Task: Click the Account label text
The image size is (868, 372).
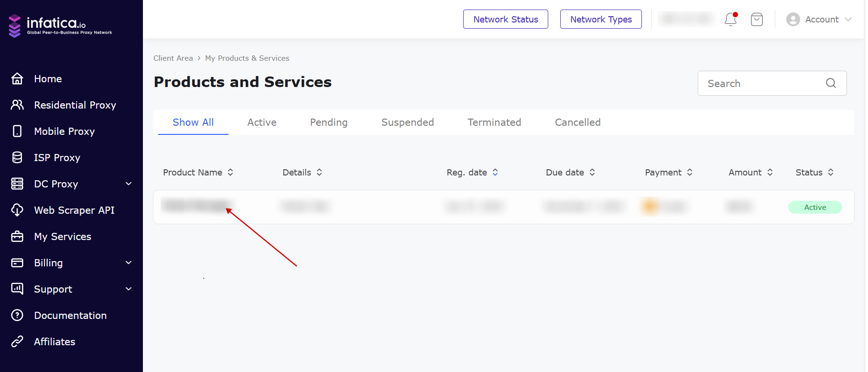Action: click(822, 19)
